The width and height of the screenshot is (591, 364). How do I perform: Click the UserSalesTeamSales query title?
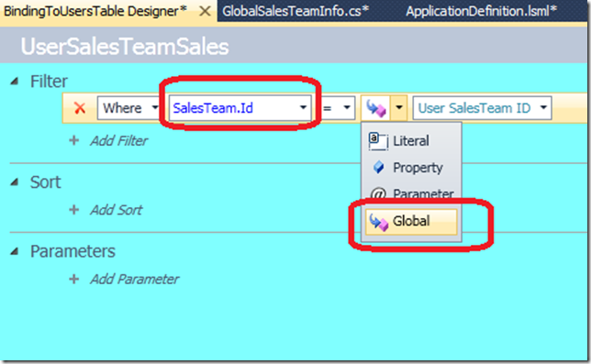(x=125, y=47)
